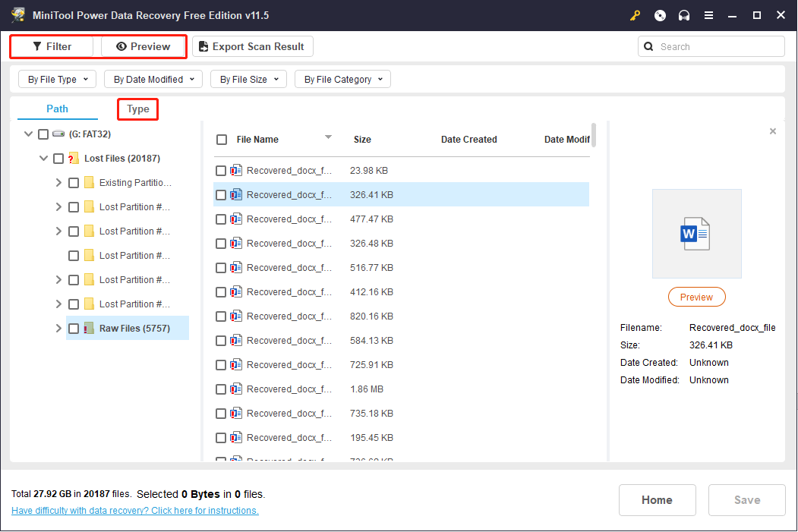The height and width of the screenshot is (532, 798).
Task: Expand the Raw Files (5757) node
Action: pos(58,328)
